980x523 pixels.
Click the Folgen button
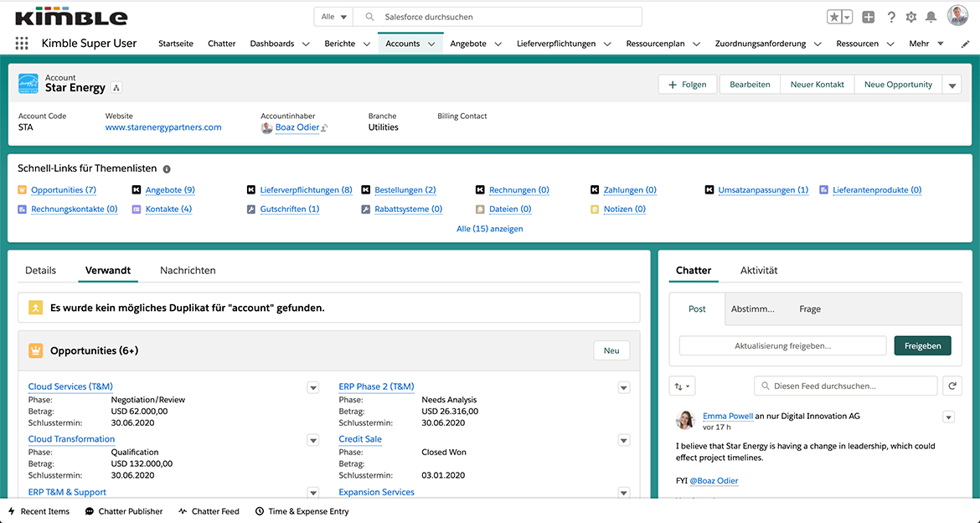688,85
